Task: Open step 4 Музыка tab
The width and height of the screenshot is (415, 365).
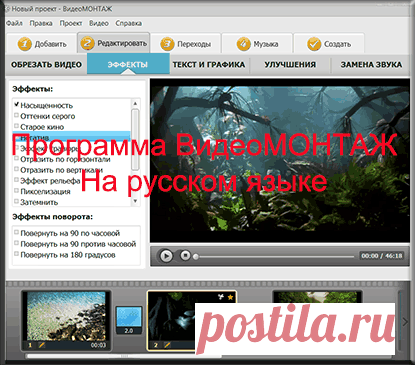Action: (257, 44)
